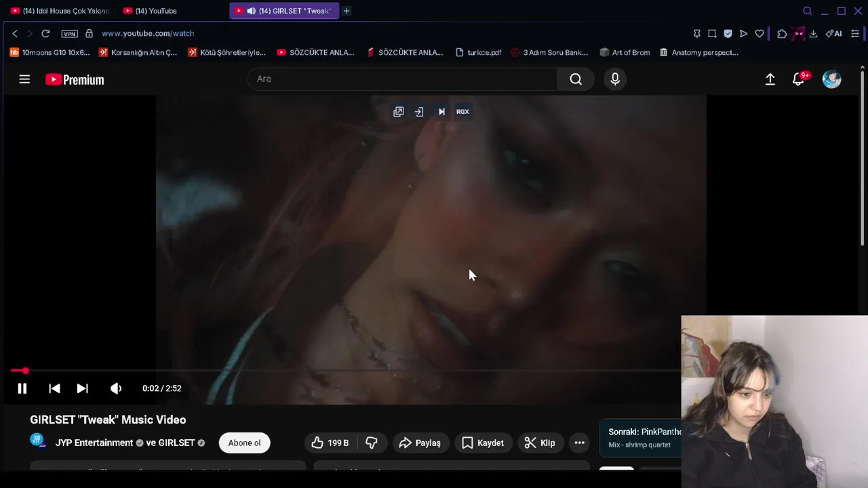Viewport: 868px width, 488px height.
Task: Open the Sonraki PinkPanthe next-up card
Action: click(x=641, y=438)
